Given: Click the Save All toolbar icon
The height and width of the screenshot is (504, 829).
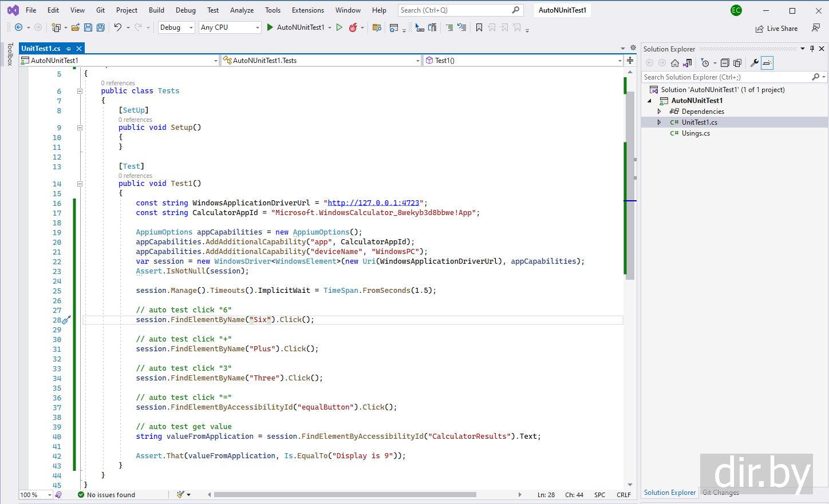Looking at the screenshot, I should point(101,27).
